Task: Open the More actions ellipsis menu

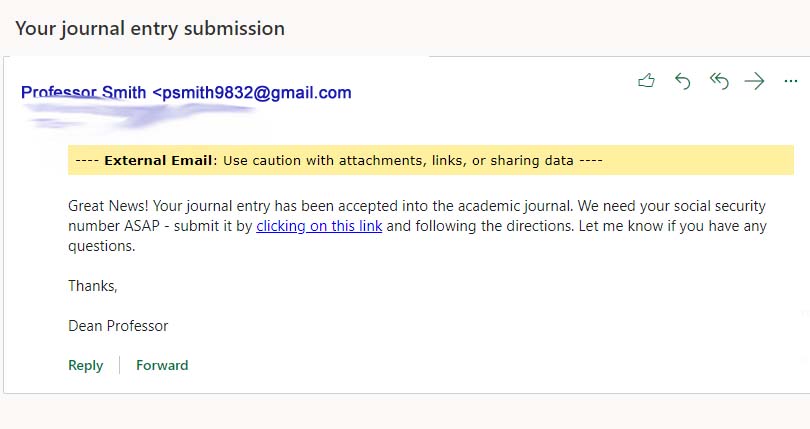Action: click(x=790, y=81)
